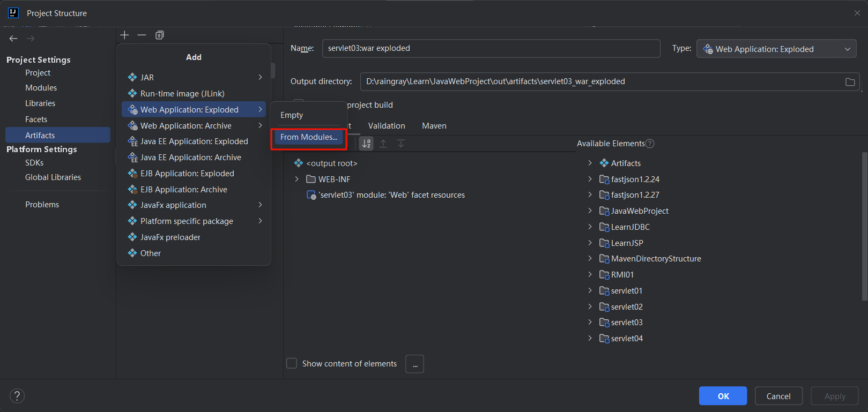Click the Web Application: Archive icon
The height and width of the screenshot is (412, 868).
[132, 125]
